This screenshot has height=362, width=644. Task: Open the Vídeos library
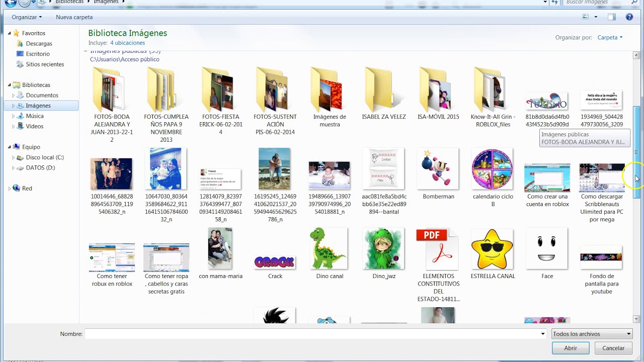(x=35, y=127)
